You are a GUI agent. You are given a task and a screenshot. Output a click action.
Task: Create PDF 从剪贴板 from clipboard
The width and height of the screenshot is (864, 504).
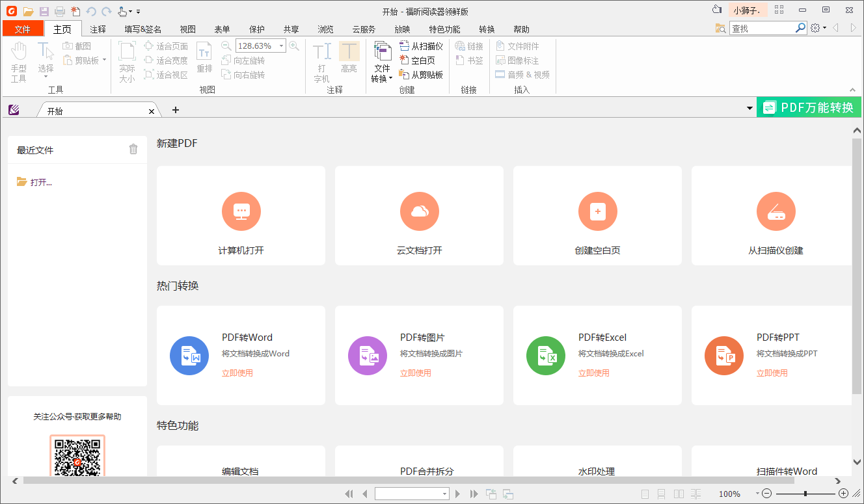pyautogui.click(x=421, y=75)
